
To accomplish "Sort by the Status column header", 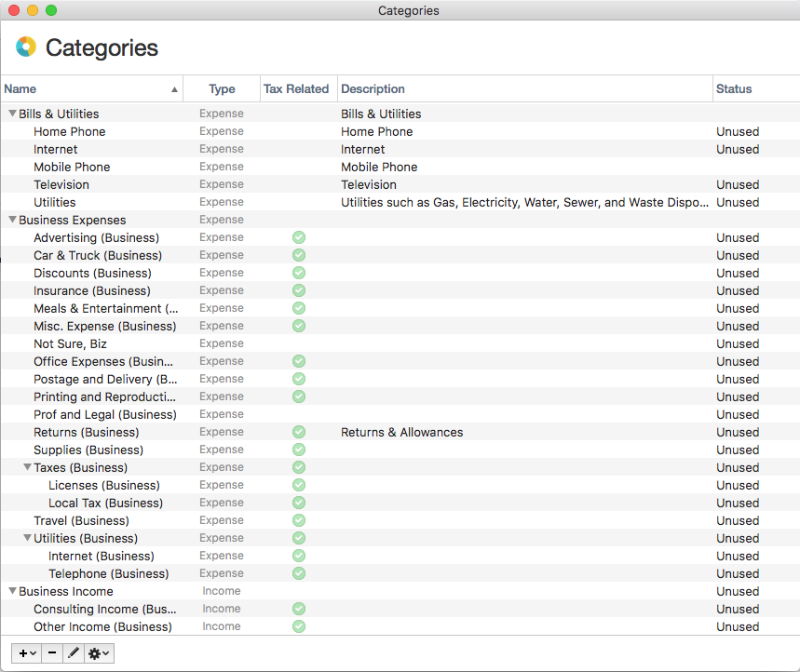I will pyautogui.click(x=734, y=89).
